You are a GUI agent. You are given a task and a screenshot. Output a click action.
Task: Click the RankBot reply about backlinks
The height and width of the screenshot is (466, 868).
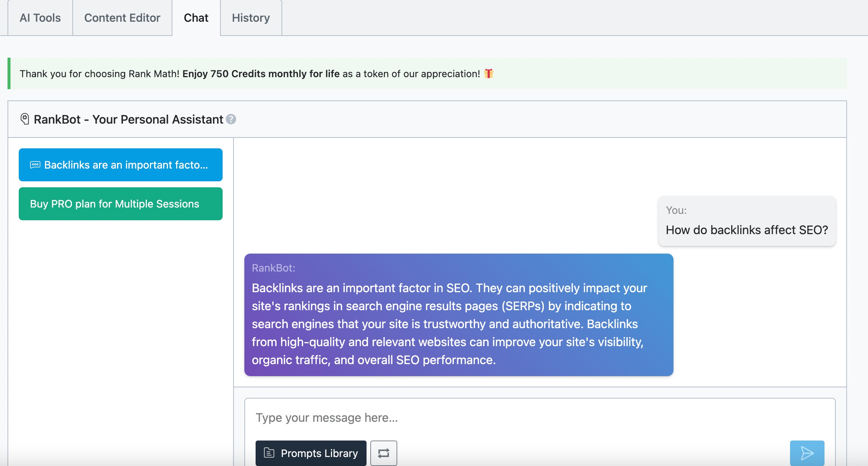click(x=459, y=315)
